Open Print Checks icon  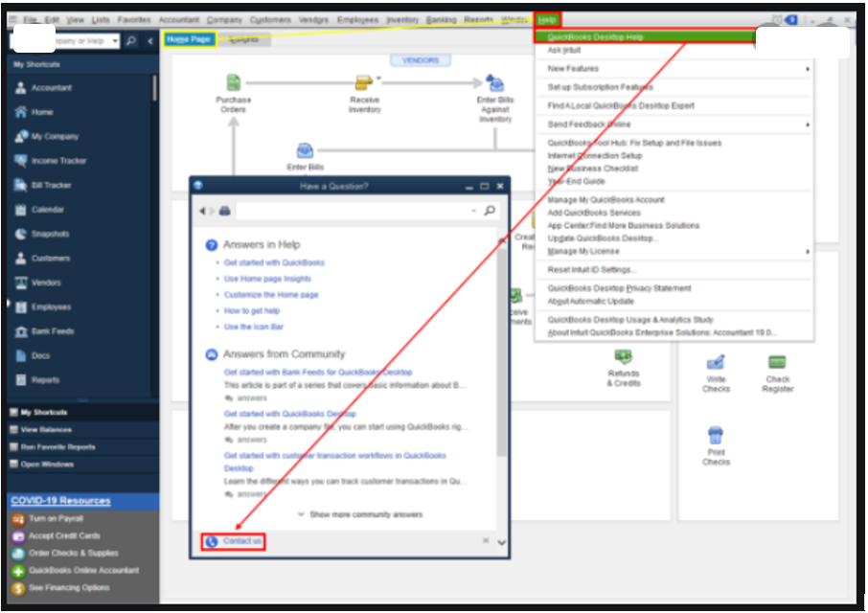(x=716, y=435)
